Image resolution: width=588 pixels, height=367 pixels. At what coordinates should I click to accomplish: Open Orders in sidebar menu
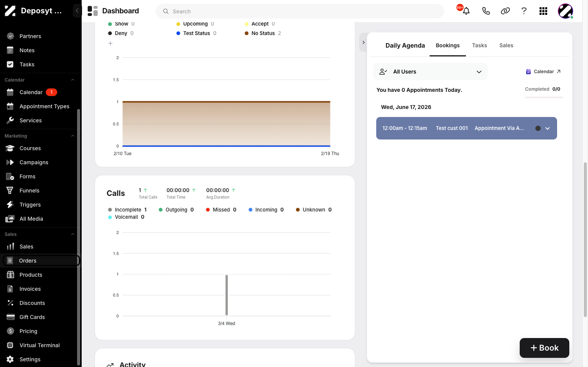coord(41,261)
